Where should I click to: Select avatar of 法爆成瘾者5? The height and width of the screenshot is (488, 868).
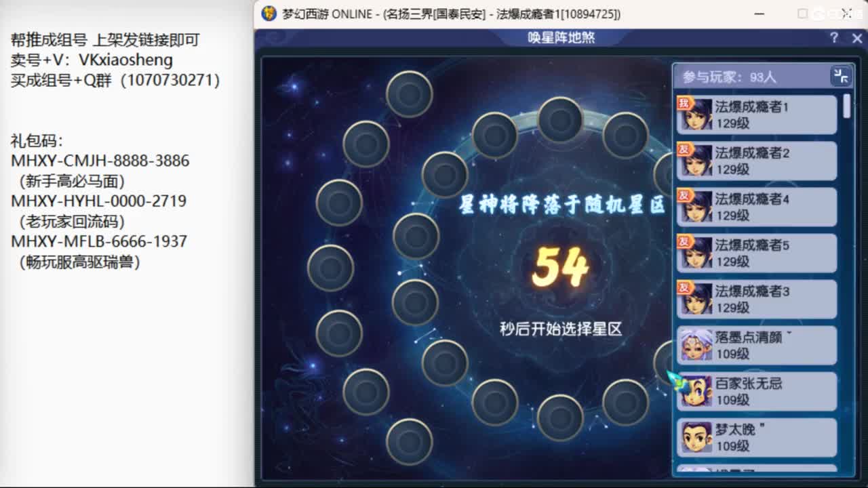(696, 253)
